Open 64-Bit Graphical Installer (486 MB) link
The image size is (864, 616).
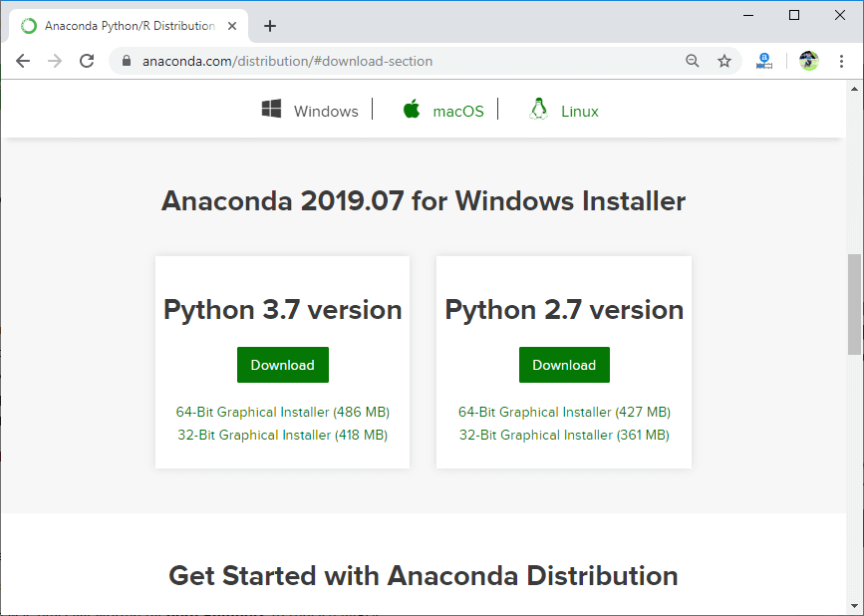[282, 412]
